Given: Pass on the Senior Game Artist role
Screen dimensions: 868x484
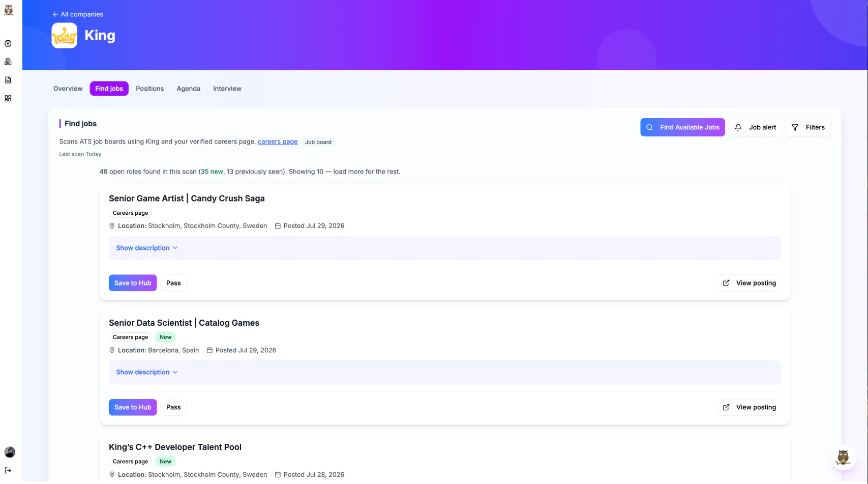Looking at the screenshot, I should pos(173,283).
